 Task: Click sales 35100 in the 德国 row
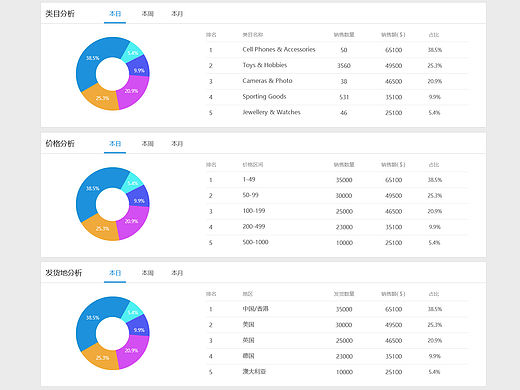tap(393, 356)
